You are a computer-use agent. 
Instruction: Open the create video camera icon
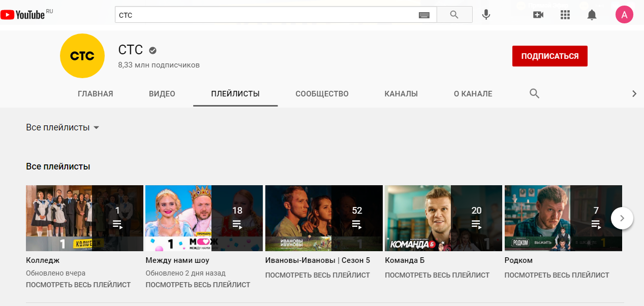(538, 15)
